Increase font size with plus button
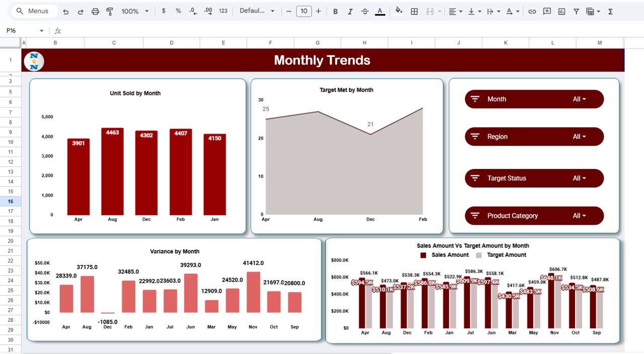 pyautogui.click(x=319, y=11)
